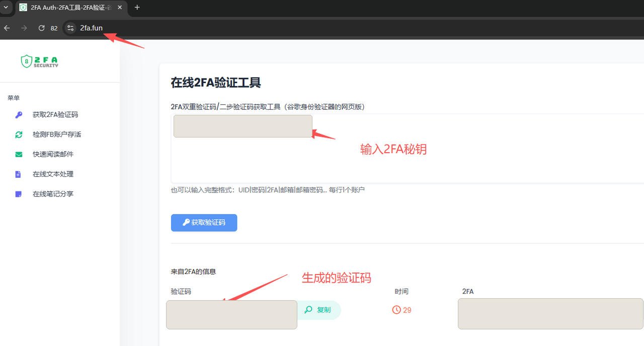Focus the 2FA secret key text area
The image size is (644, 346).
pos(408,149)
